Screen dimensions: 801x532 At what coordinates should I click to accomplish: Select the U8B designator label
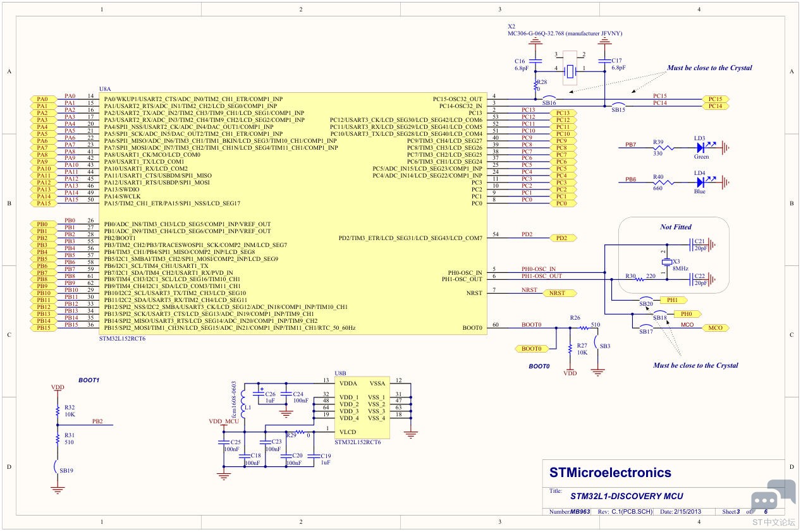pos(340,373)
